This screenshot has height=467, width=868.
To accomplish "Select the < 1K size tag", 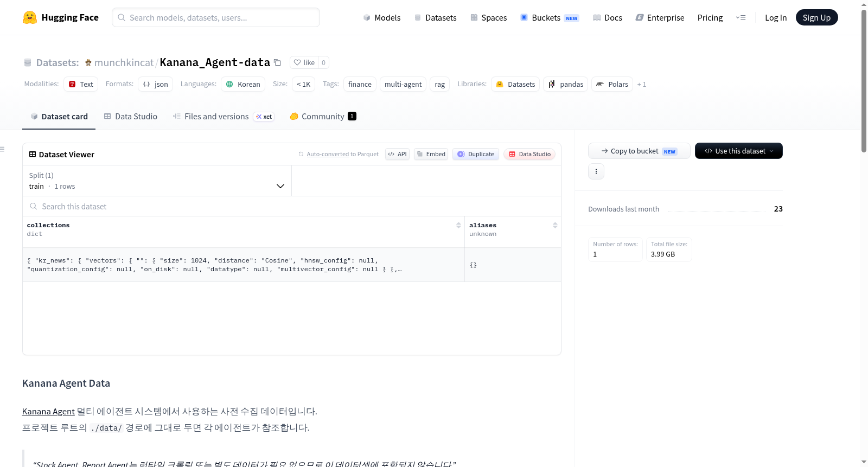I will [303, 84].
